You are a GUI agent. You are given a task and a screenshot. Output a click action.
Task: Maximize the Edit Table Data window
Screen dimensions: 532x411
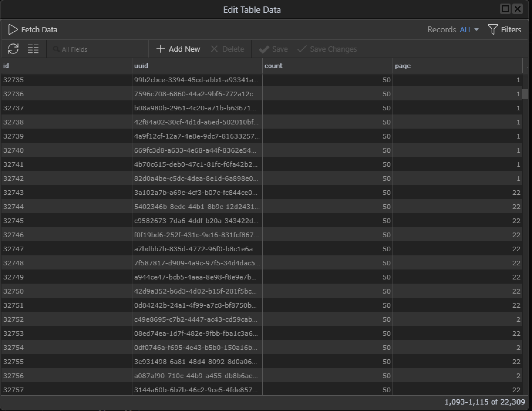pos(505,9)
